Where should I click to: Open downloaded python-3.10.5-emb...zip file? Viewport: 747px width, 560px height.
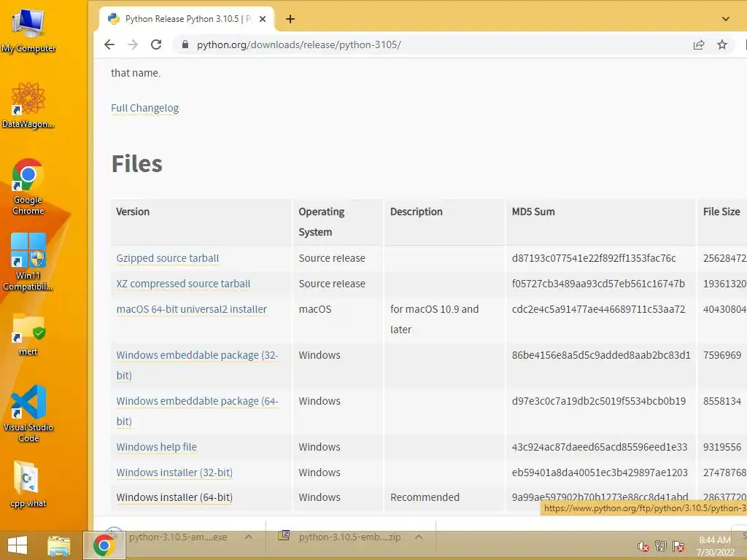point(349,537)
